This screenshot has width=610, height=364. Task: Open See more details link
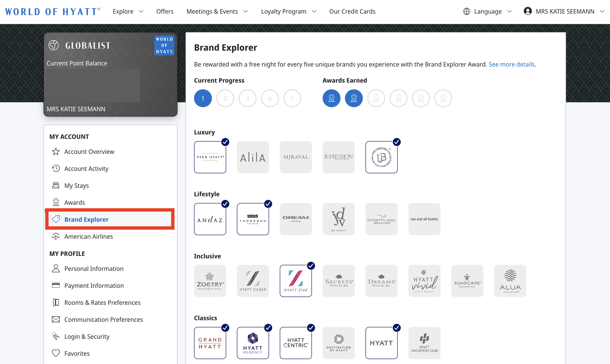[x=512, y=64]
